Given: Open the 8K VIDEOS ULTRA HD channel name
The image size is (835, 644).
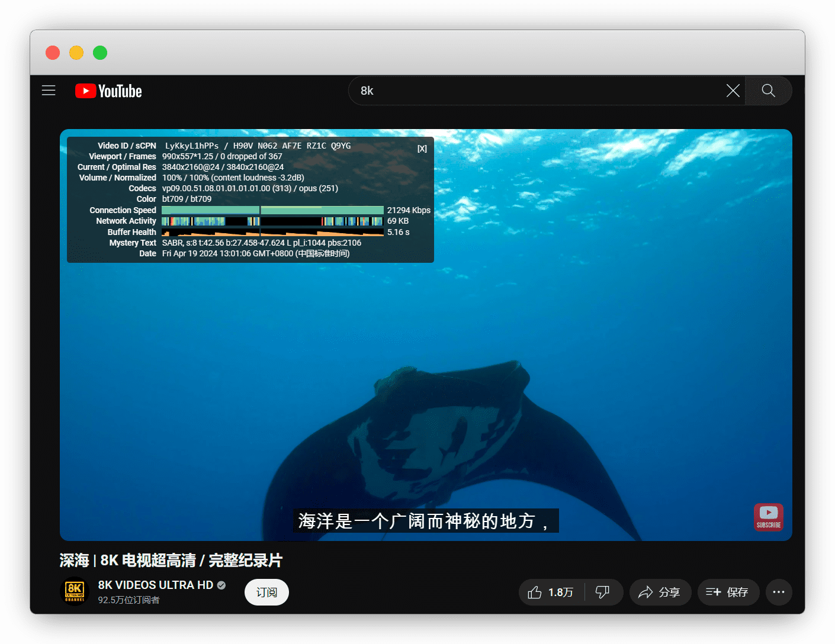Looking at the screenshot, I should coord(155,585).
